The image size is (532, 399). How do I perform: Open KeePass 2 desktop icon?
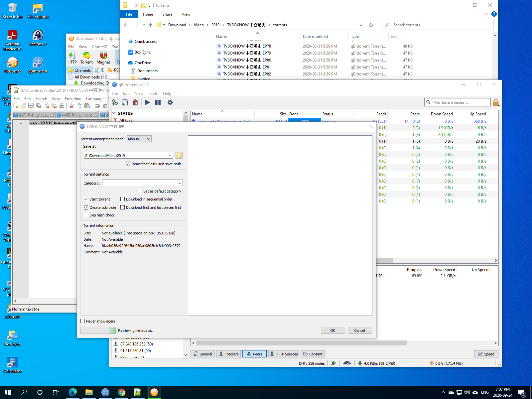pyautogui.click(x=38, y=38)
